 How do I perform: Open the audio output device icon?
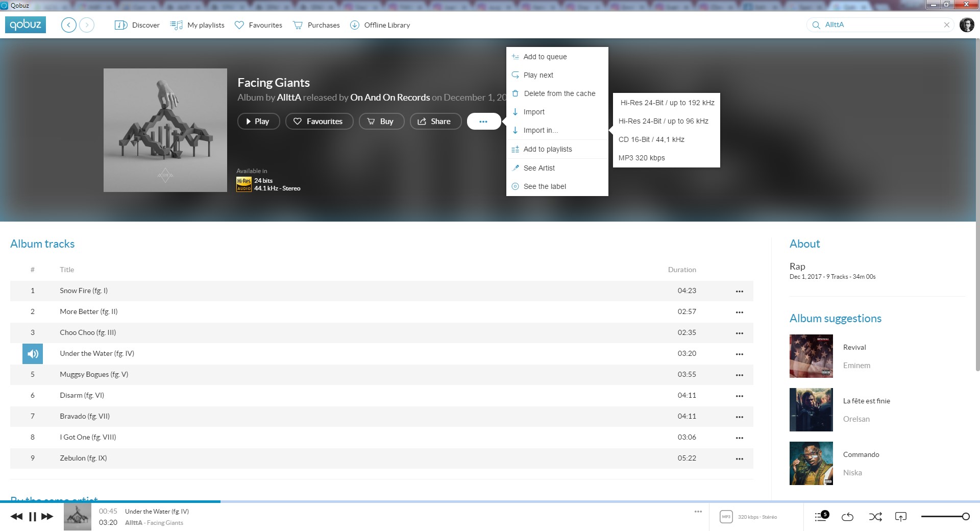click(x=901, y=517)
